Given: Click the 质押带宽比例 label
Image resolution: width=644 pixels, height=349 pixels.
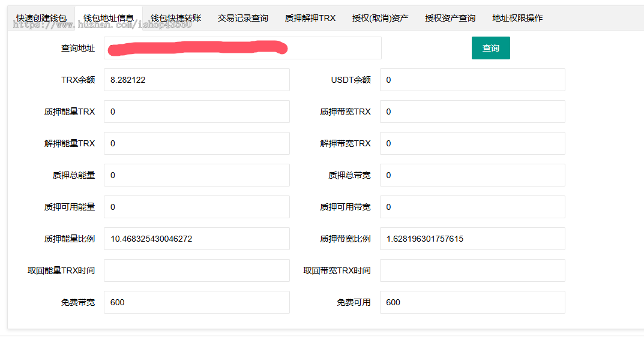Looking at the screenshot, I should [346, 239].
